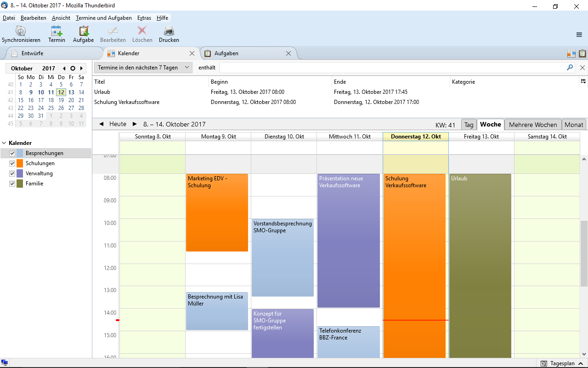Open the Datei menu

[9, 18]
